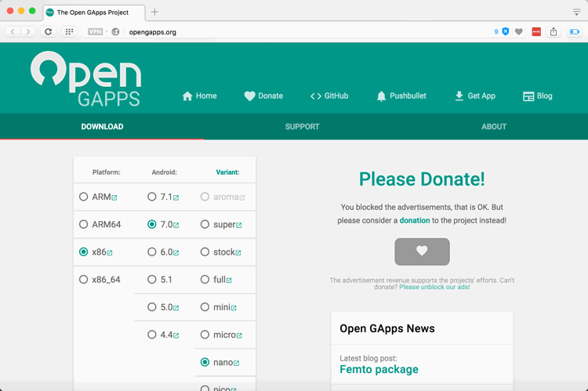Select the full variant radio button
This screenshot has width=588, height=391.
pyautogui.click(x=205, y=279)
